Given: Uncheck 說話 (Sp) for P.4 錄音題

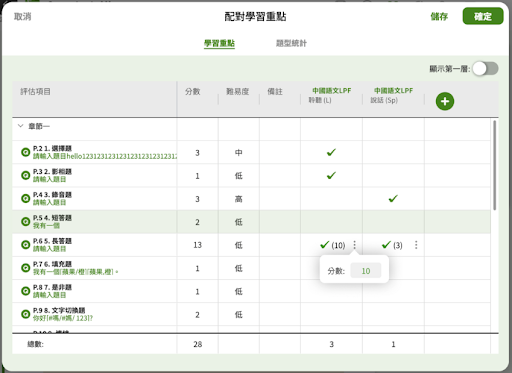Looking at the screenshot, I should 393,199.
